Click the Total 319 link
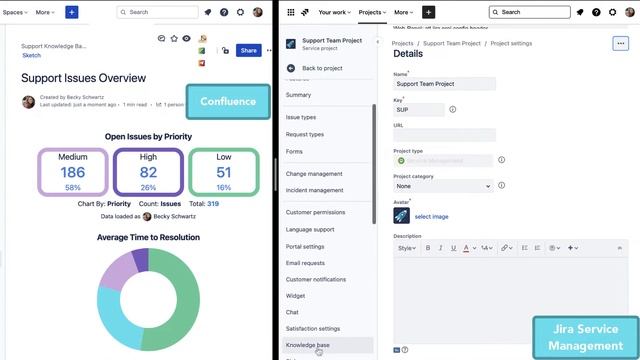 coord(213,204)
